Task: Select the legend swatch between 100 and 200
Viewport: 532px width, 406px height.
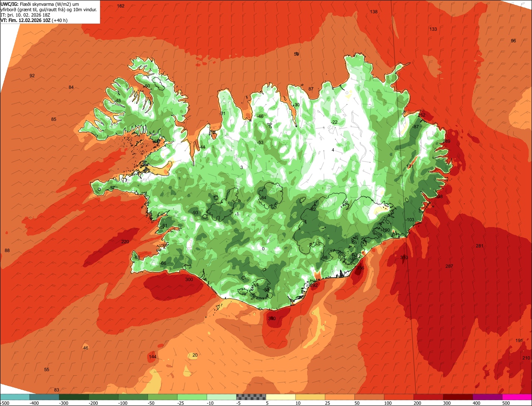Action: [x=399, y=396]
